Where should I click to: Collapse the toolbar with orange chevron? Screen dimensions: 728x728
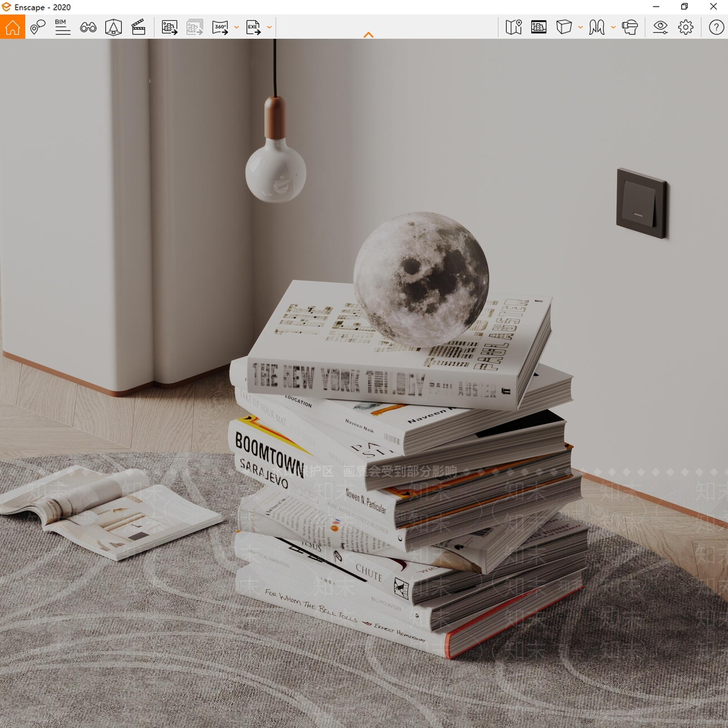click(x=369, y=35)
